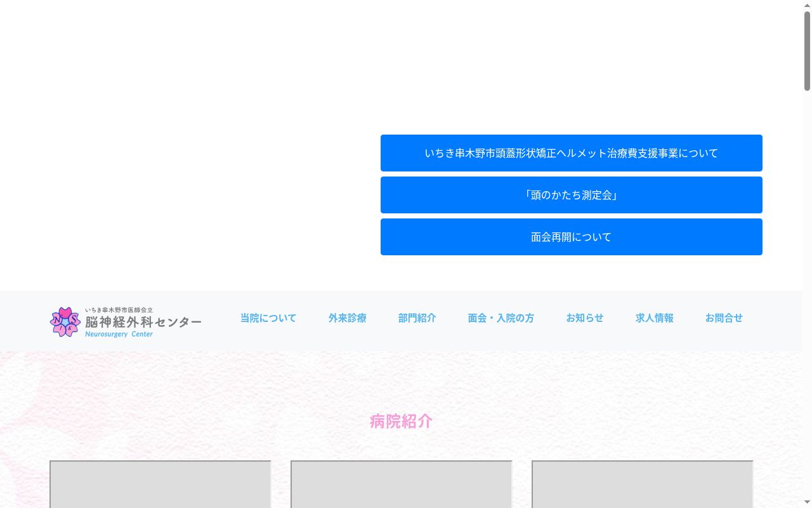Viewport: 812px width, 508px height.
Task: Click the 脳神経外科センター site title
Action: [x=143, y=322]
